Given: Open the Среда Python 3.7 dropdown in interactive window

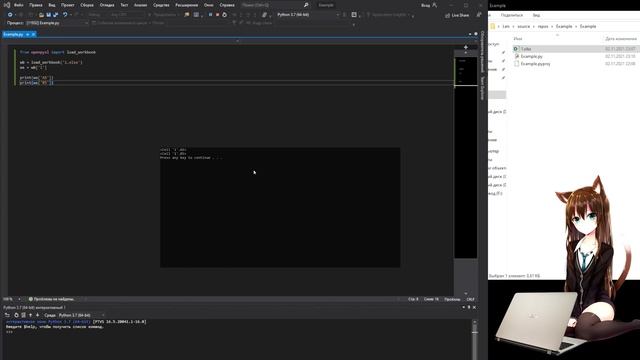Looking at the screenshot, I should (81, 315).
